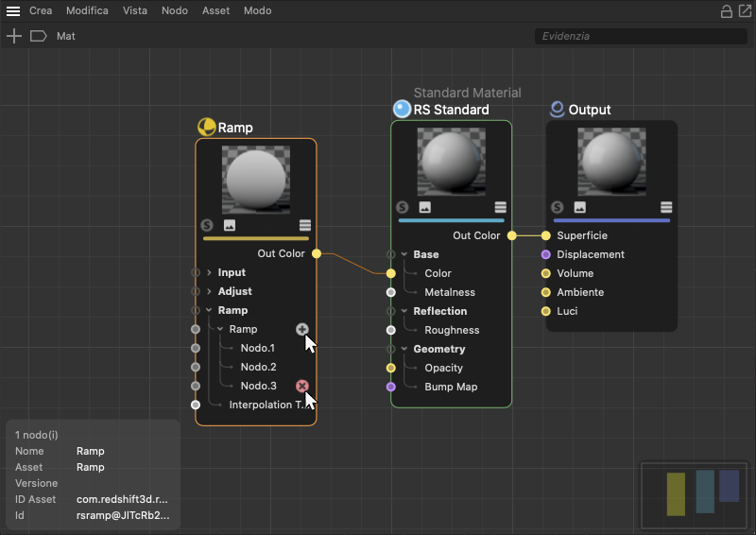
Task: Collapse the Reflection group
Action: [x=404, y=311]
